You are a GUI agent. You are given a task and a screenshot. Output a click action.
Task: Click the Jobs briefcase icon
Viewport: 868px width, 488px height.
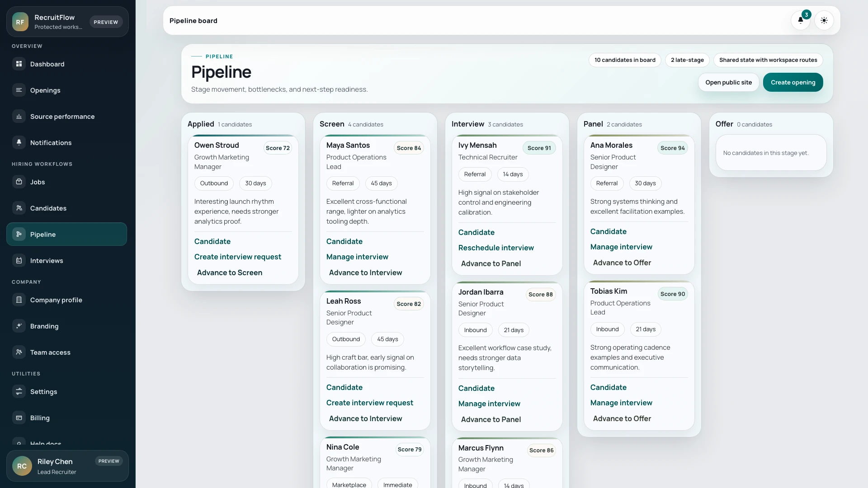(19, 182)
